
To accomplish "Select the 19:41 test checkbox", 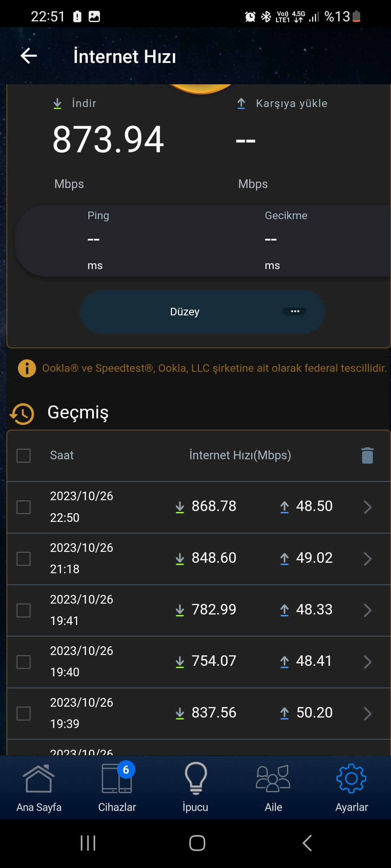I will click(x=24, y=610).
